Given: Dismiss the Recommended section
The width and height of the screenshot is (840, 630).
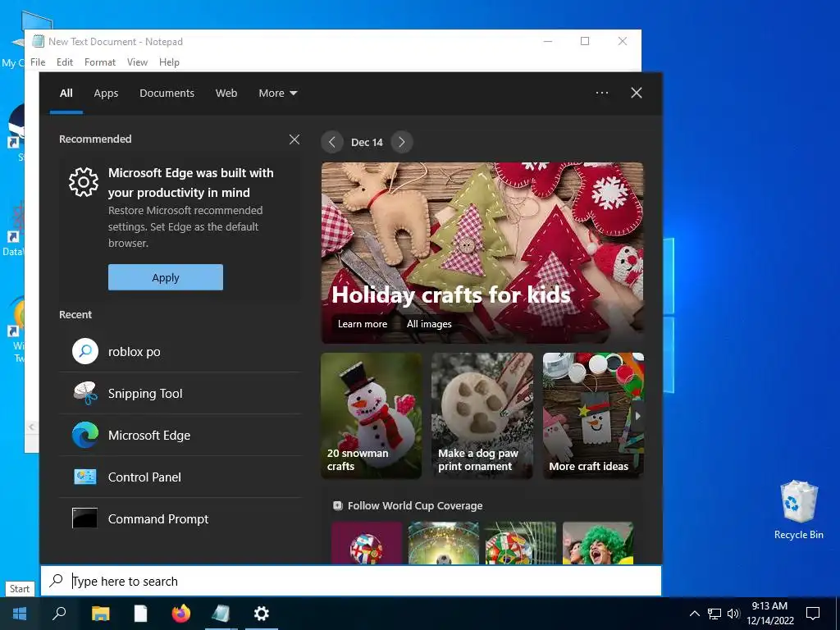Looking at the screenshot, I should point(294,139).
